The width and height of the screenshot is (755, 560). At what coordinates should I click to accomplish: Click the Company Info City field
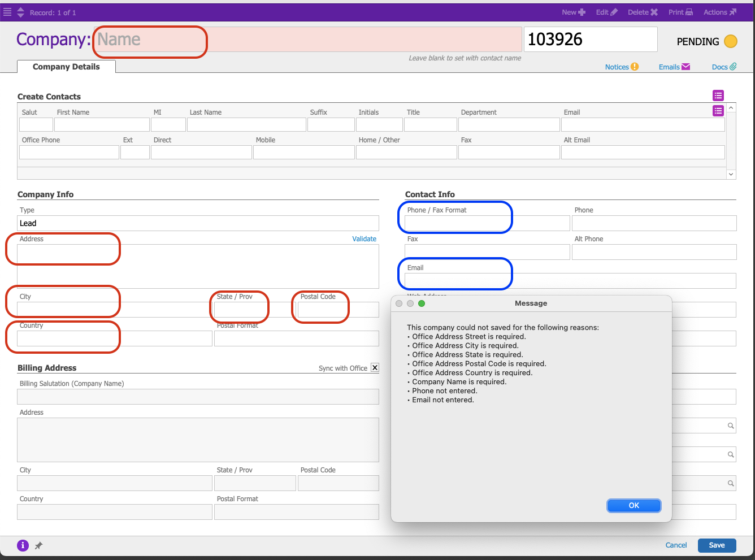point(115,310)
